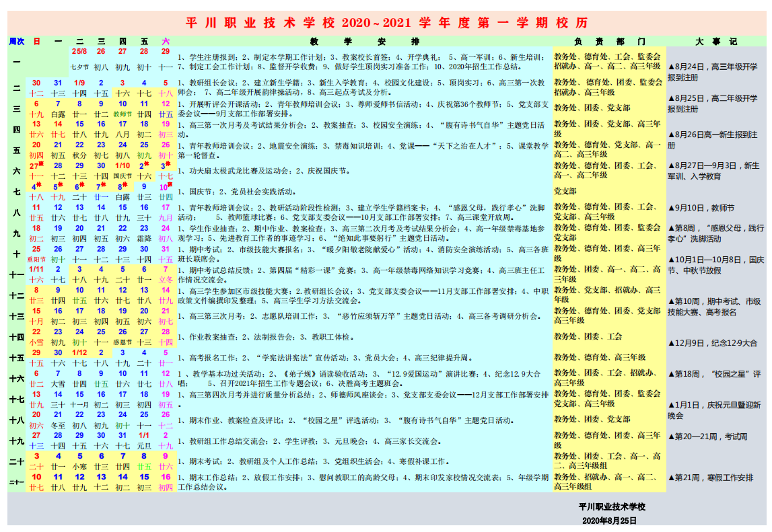Click the 重阳节 cell on October 25
The width and height of the screenshot is (772, 532).
(x=36, y=259)
